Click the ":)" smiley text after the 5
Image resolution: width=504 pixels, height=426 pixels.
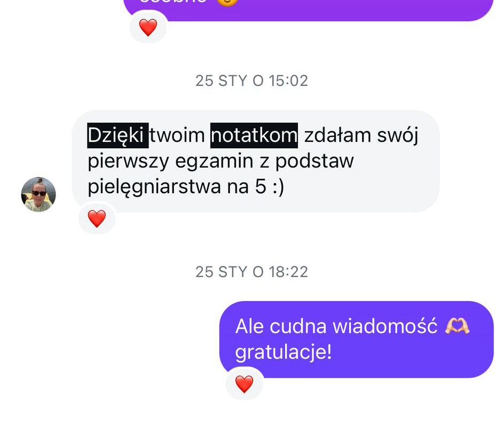[x=278, y=187]
